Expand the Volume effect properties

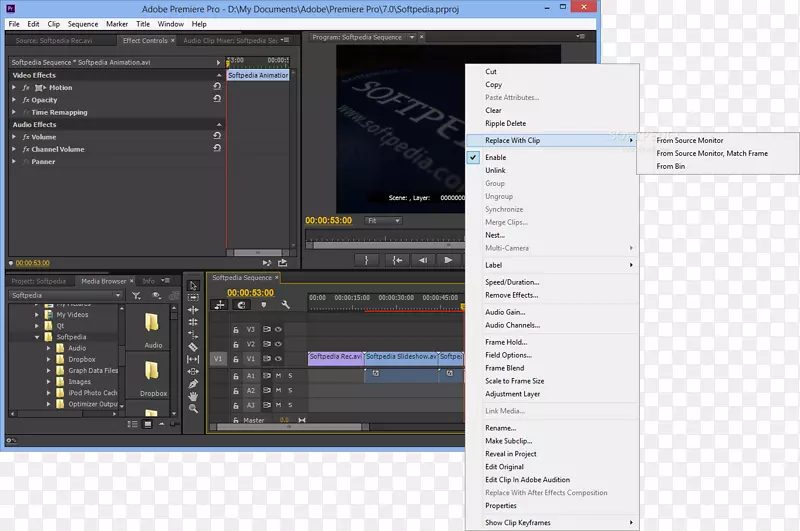click(x=14, y=137)
